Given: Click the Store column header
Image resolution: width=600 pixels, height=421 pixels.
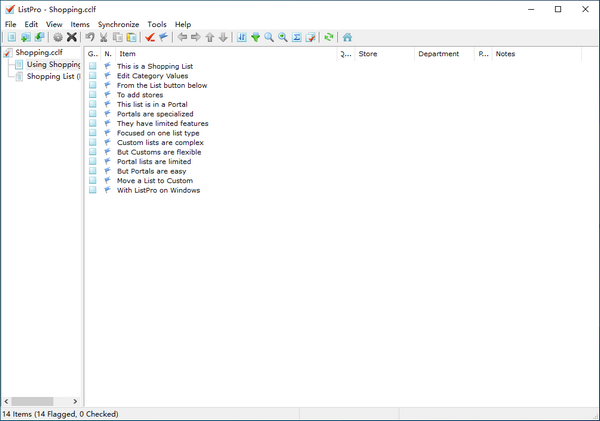Looking at the screenshot, I should tap(383, 54).
